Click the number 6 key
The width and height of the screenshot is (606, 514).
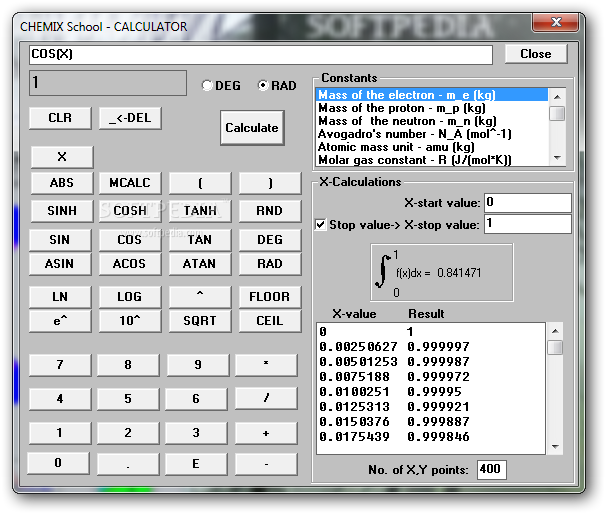point(196,399)
